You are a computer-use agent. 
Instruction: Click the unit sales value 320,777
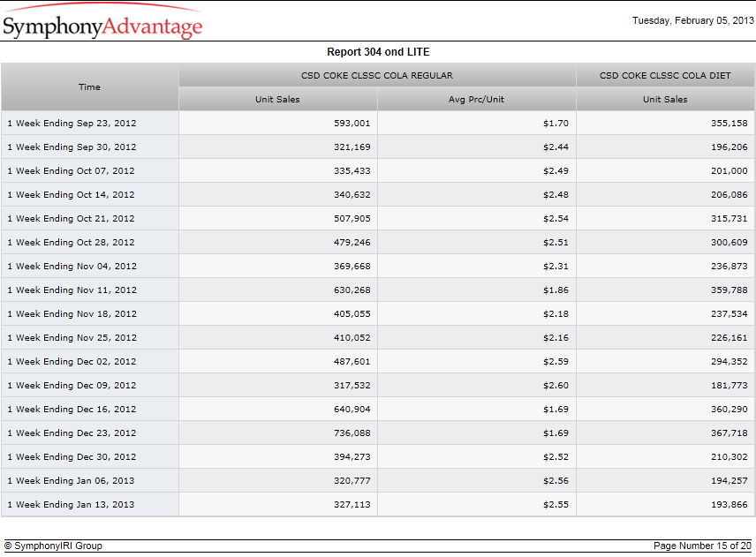[352, 481]
